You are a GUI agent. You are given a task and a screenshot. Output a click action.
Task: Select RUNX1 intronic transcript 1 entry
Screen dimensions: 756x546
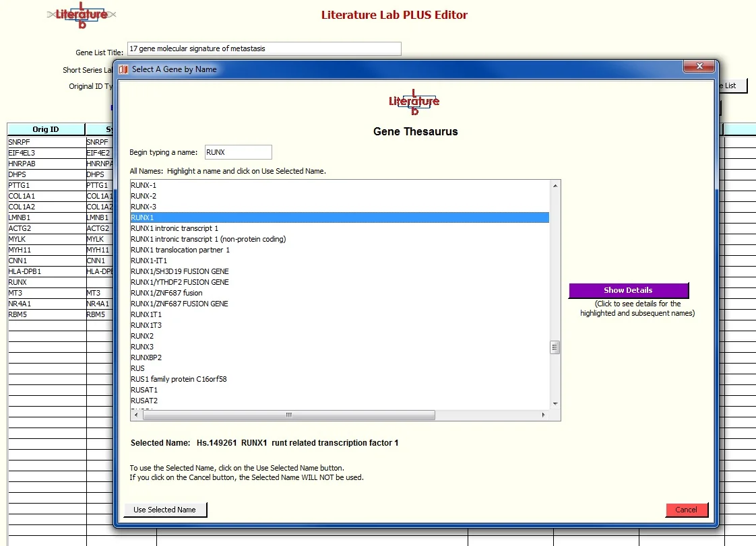coord(340,228)
